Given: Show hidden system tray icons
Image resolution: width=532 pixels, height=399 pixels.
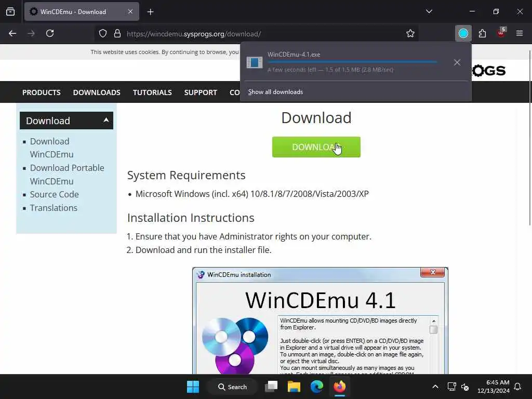Looking at the screenshot, I should click(435, 387).
